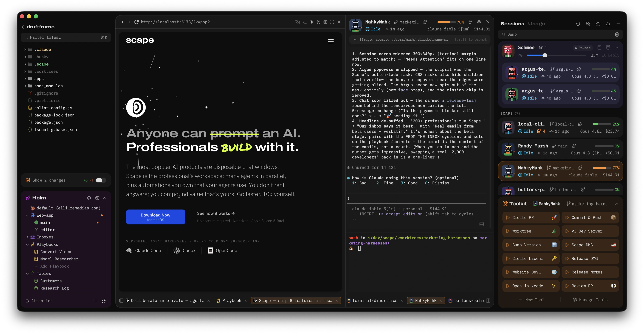Toggle the muted microphone in Sessions header
644x334 pixels.
[588, 24]
